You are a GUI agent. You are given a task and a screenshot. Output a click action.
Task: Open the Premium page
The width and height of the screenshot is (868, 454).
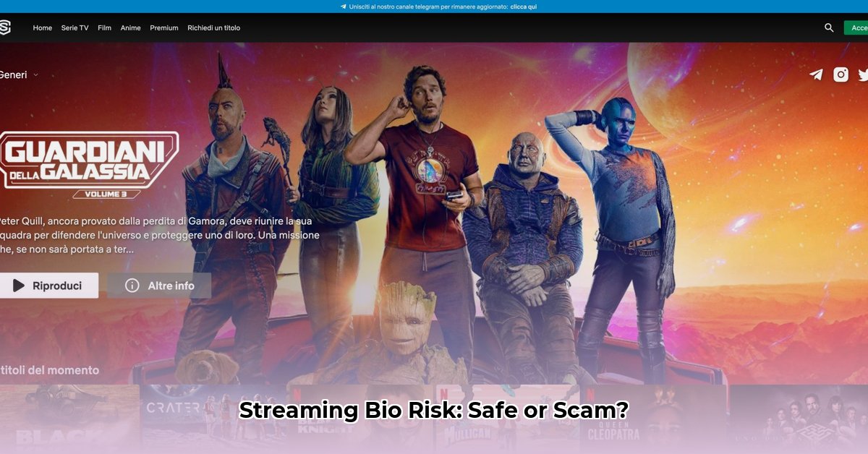163,27
